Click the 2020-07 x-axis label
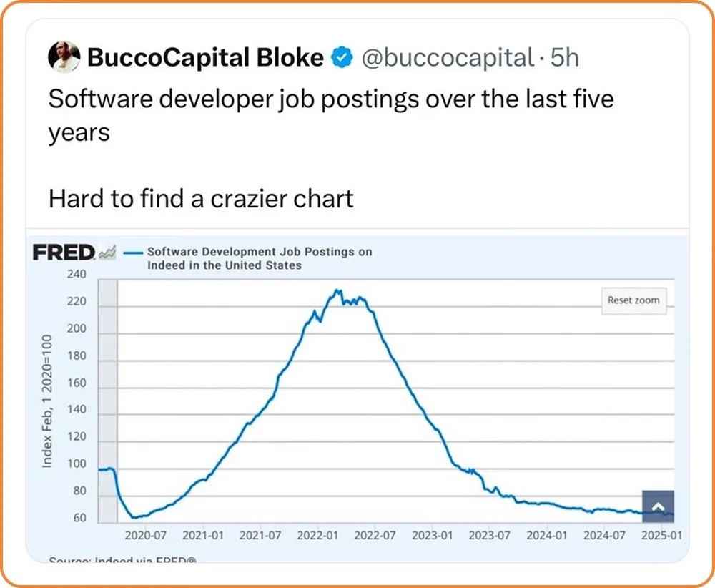715x588 pixels. (x=146, y=535)
